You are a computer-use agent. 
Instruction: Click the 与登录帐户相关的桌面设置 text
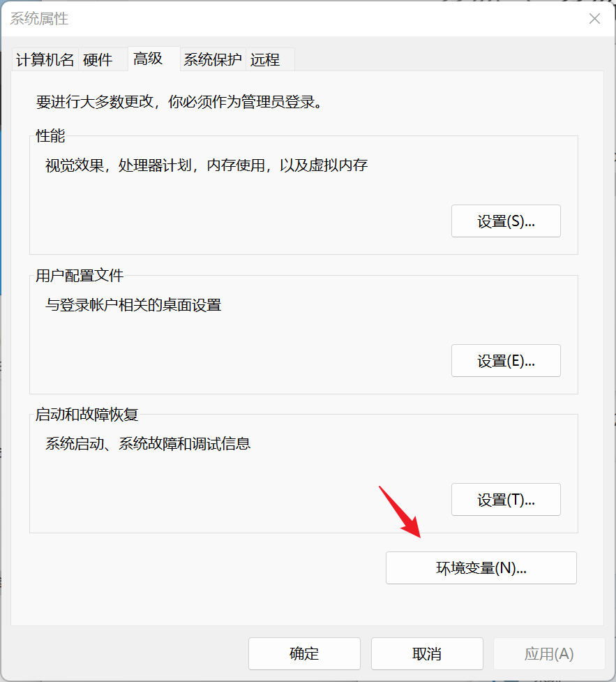[133, 305]
